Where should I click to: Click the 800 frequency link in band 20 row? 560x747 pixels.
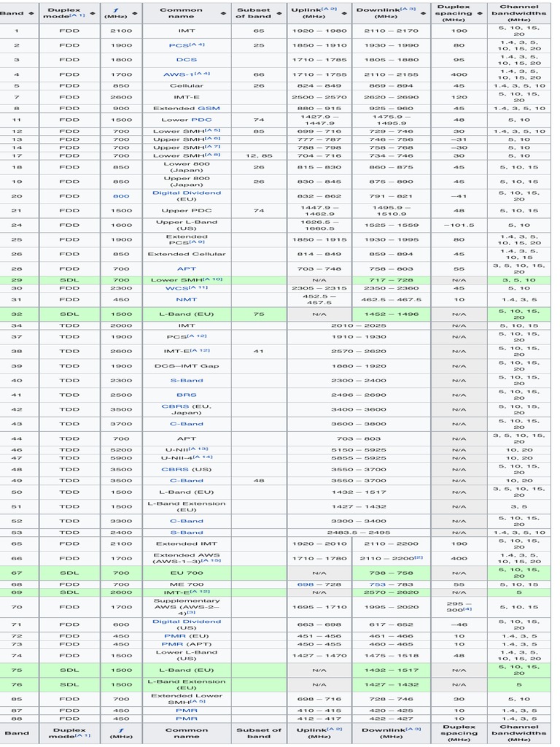[121, 196]
